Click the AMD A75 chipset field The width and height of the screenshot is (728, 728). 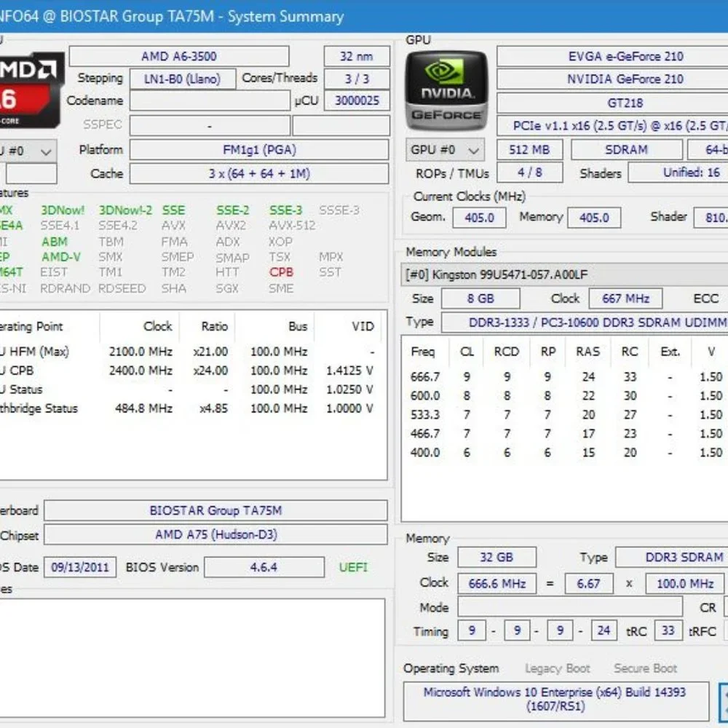pyautogui.click(x=215, y=535)
